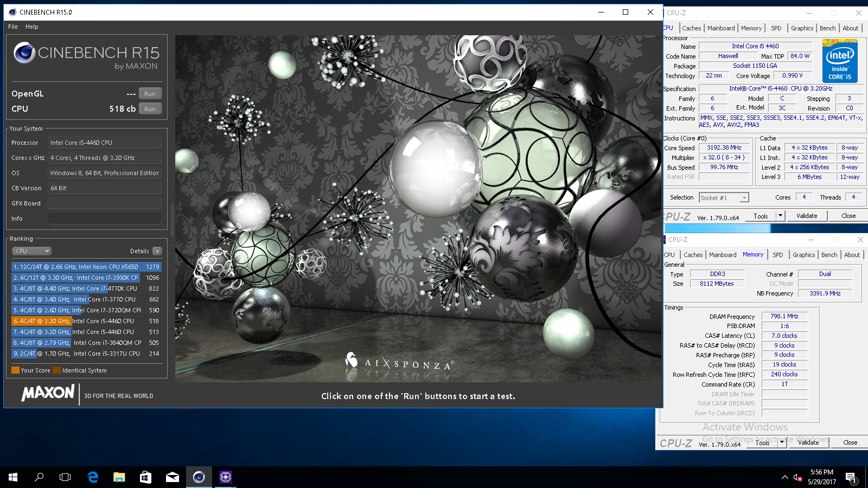Open Tools dropdown arrow in lower CPU-Z
Image resolution: width=868 pixels, height=488 pixels.
click(782, 442)
